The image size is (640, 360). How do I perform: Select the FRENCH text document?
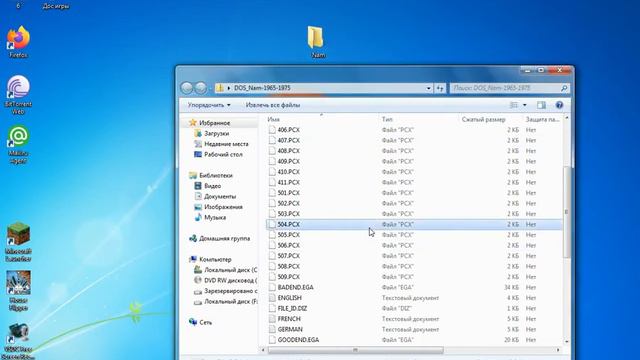coord(289,319)
